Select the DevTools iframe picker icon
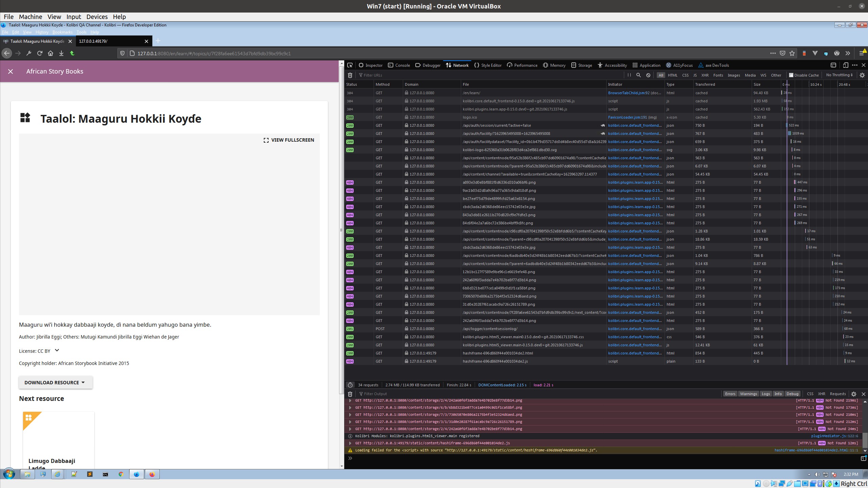Image resolution: width=868 pixels, height=488 pixels. [833, 65]
